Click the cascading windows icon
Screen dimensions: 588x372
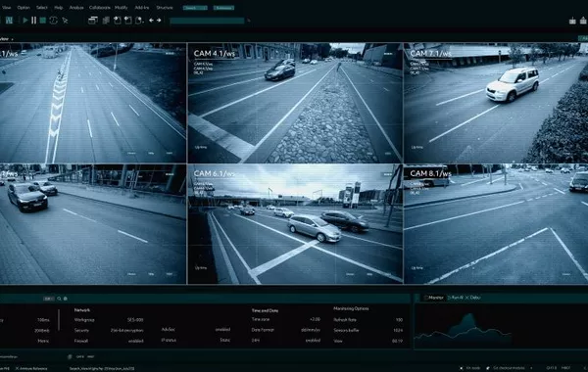pos(93,21)
